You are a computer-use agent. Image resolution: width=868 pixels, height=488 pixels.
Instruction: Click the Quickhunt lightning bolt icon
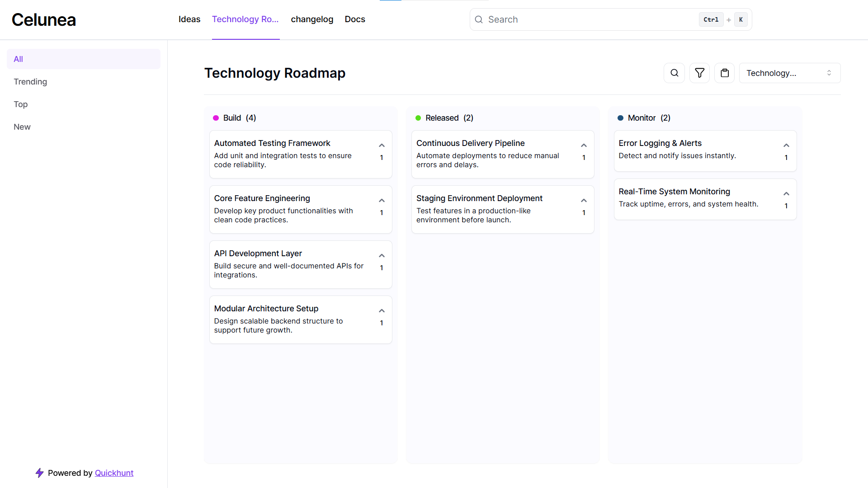[x=40, y=473]
